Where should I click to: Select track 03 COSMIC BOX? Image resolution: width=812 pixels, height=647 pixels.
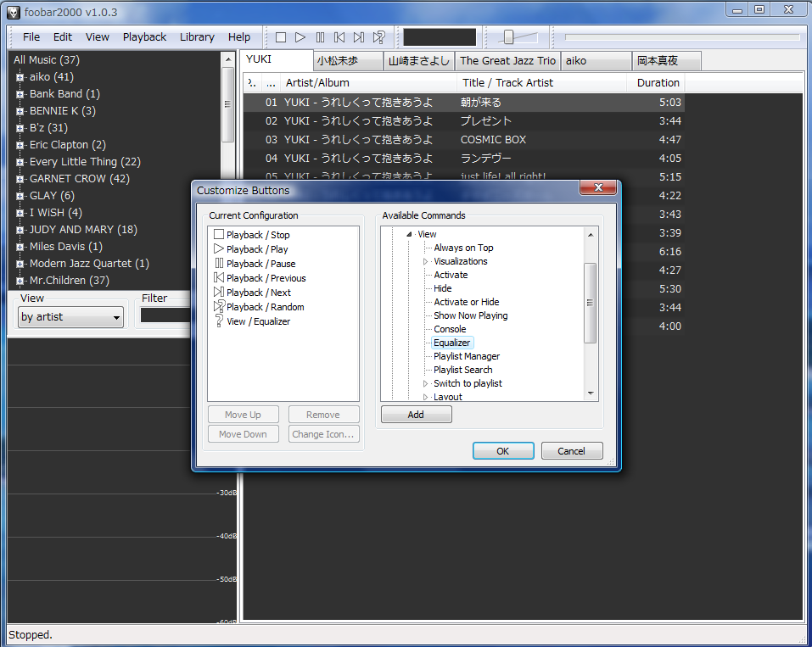(464, 140)
